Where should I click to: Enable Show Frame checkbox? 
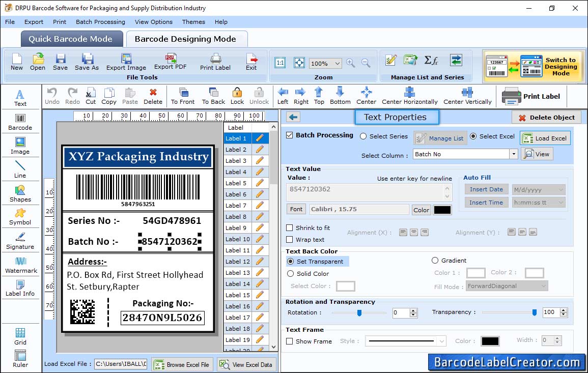(290, 341)
